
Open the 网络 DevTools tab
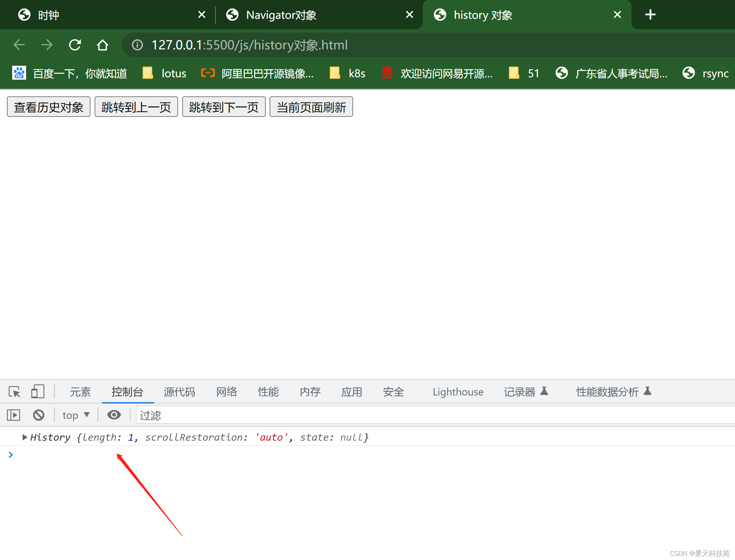point(227,392)
